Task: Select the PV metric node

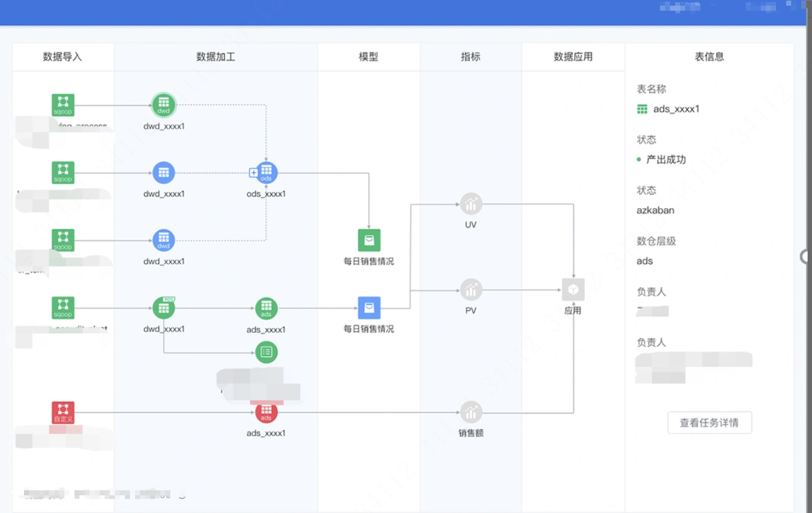Action: coord(471,290)
